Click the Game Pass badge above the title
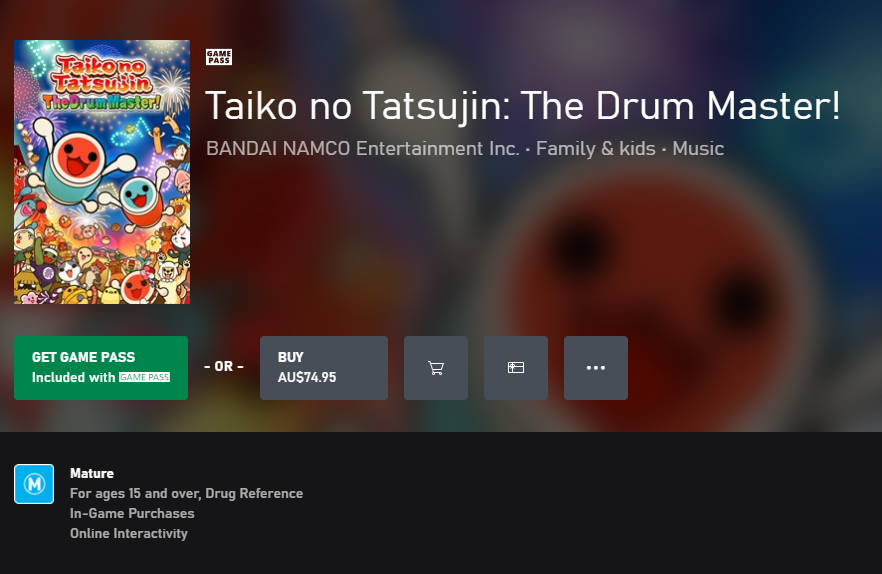Viewport: 882px width, 574px height. (x=219, y=57)
